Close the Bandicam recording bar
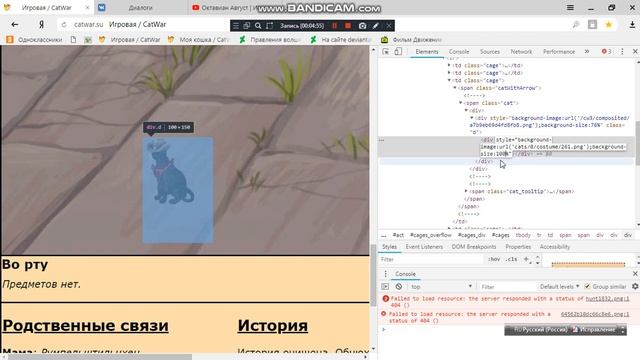The image size is (640, 360). coord(389,25)
